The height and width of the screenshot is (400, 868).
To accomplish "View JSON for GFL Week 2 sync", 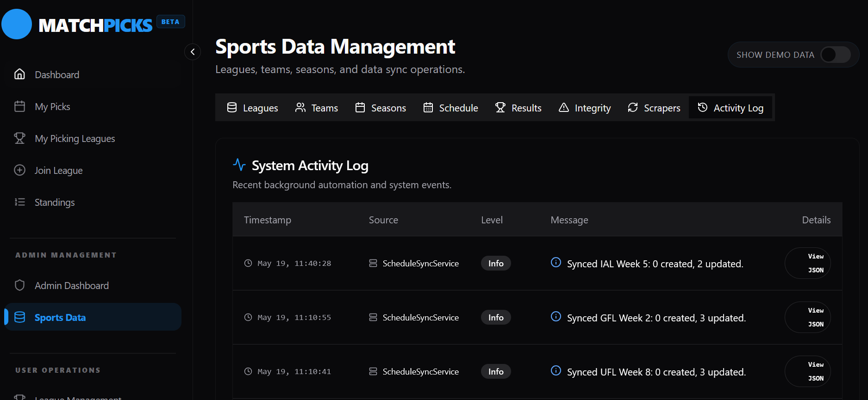I will click(x=808, y=317).
